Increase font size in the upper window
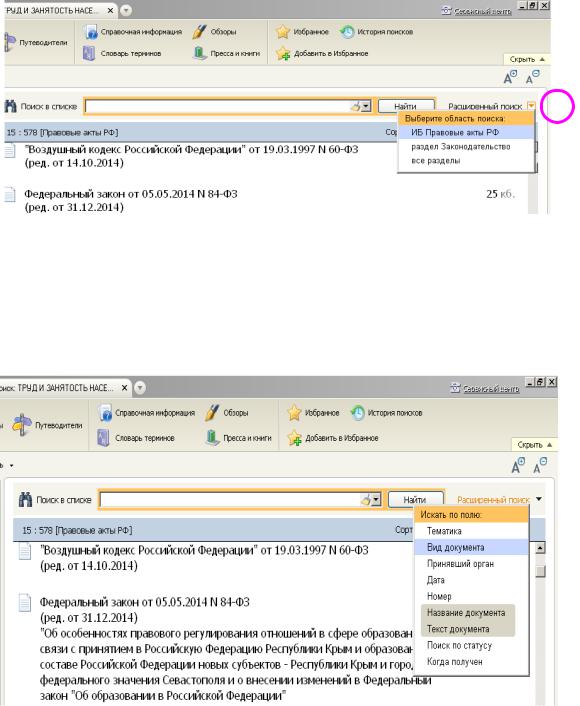 (510, 77)
